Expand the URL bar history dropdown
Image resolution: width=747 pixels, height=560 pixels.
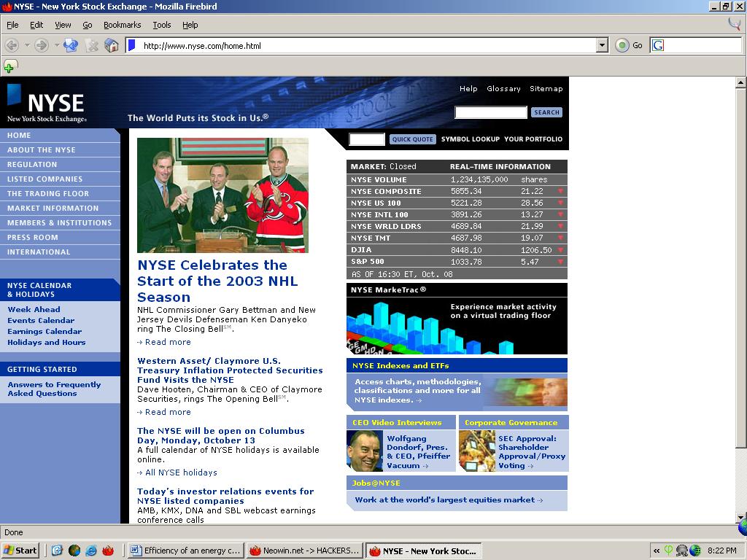coord(602,46)
